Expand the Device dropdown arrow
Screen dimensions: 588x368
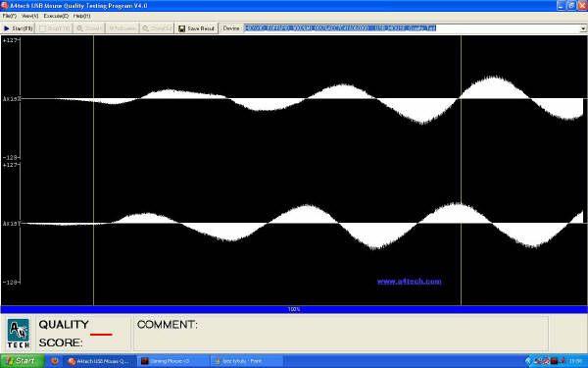tap(583, 28)
